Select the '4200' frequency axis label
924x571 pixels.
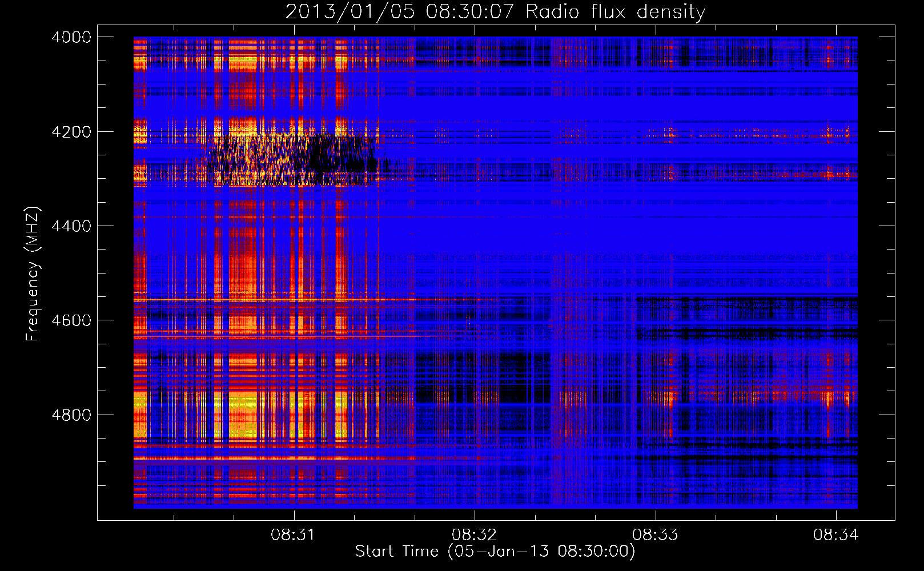[71, 132]
